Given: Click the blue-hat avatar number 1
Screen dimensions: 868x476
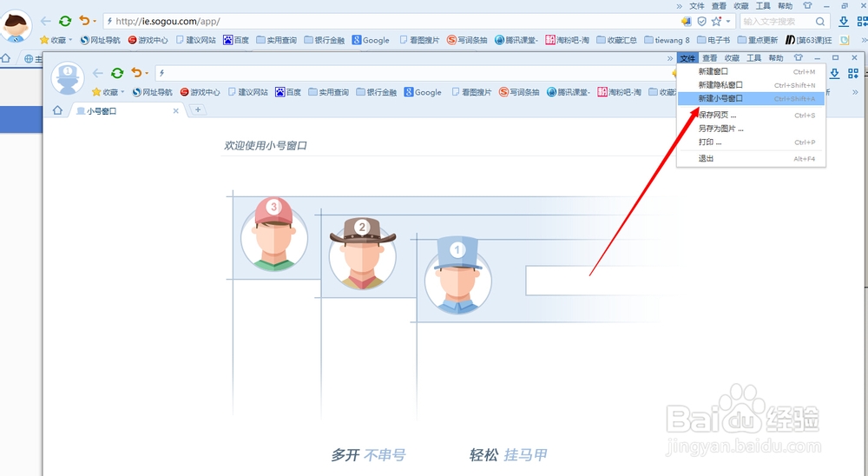Looking at the screenshot, I should coord(457,276).
